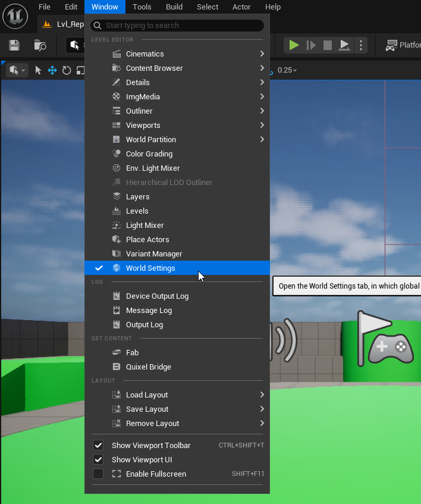Image resolution: width=421 pixels, height=504 pixels.
Task: Check Enable Fullscreen checkbox
Action: (x=98, y=474)
